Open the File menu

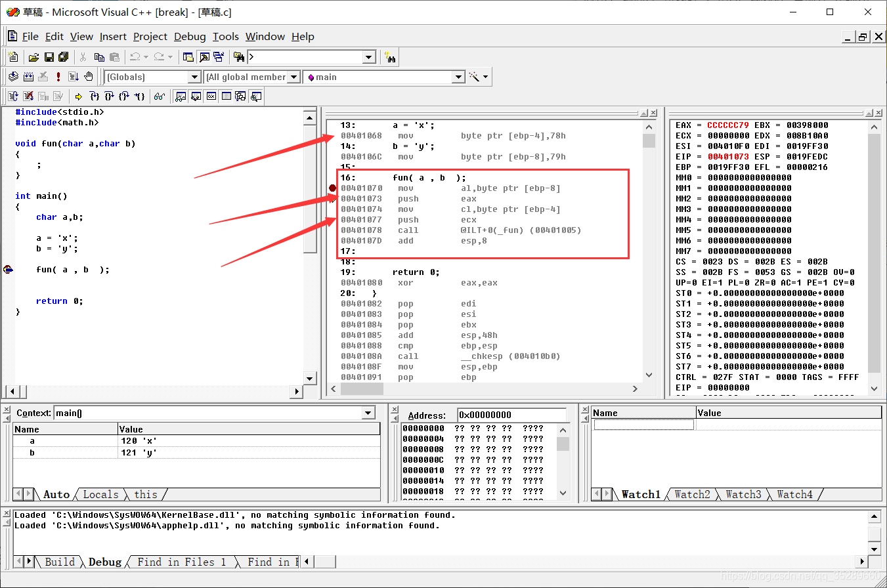pyautogui.click(x=30, y=37)
